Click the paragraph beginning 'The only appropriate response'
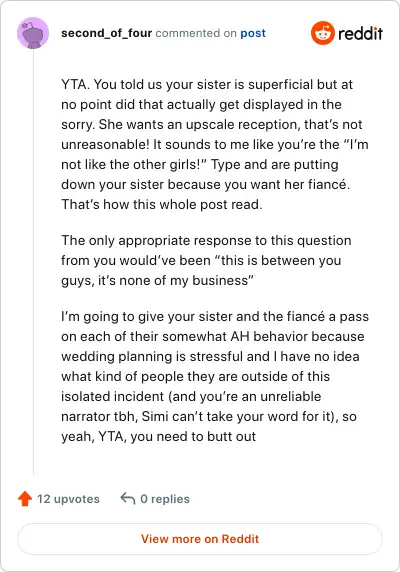 click(x=206, y=260)
